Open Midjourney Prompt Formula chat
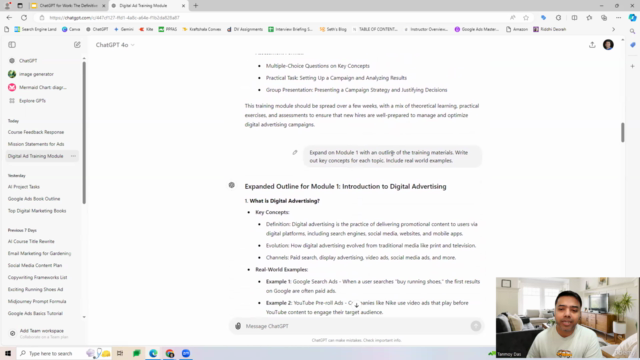Screen dimensions: 640x360 (37, 301)
